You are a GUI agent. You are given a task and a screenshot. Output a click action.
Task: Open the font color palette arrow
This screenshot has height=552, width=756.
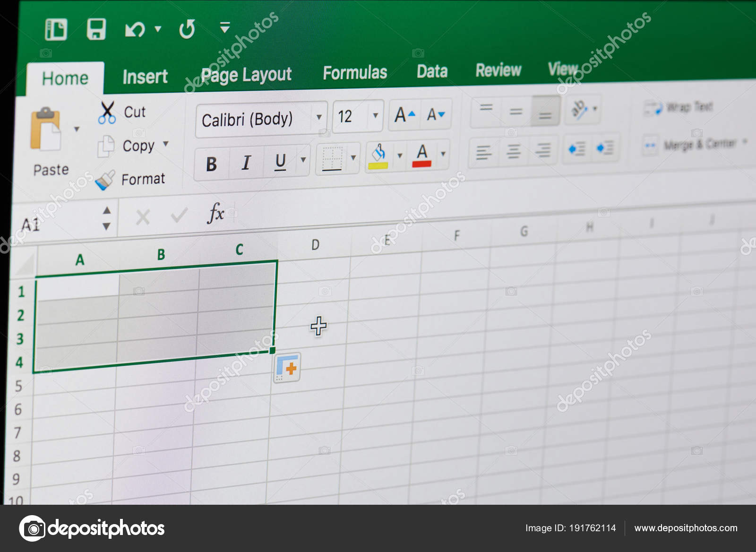[x=443, y=154]
